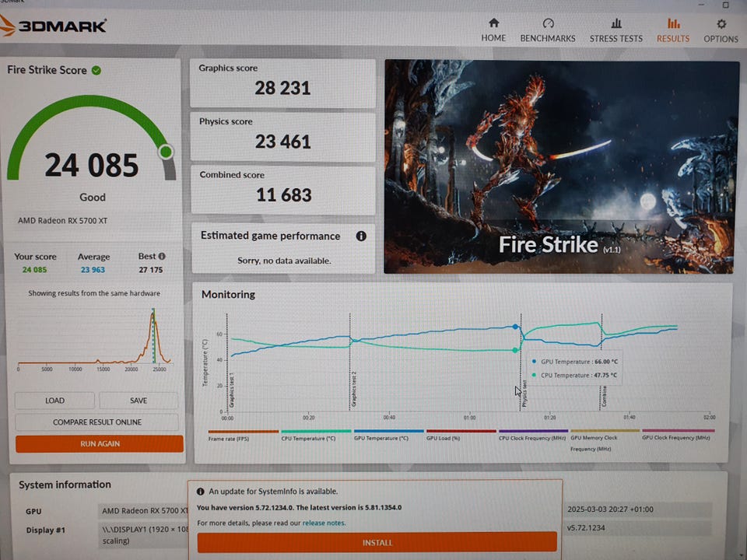
Task: Go to the HOME section icon
Action: (493, 23)
